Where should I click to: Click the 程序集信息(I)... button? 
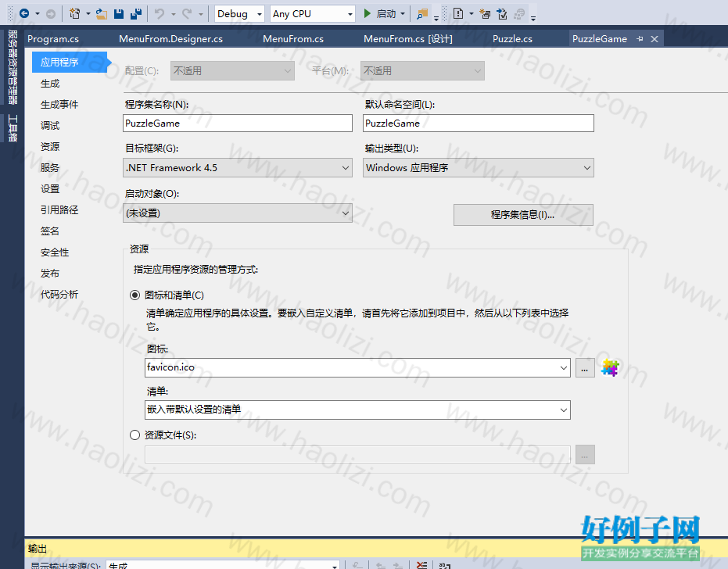click(x=523, y=215)
